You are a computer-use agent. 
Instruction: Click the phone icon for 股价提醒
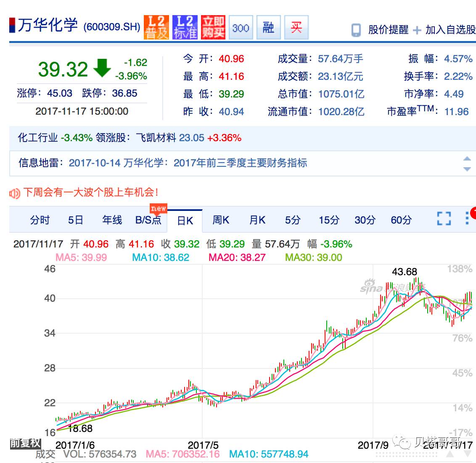(356, 30)
